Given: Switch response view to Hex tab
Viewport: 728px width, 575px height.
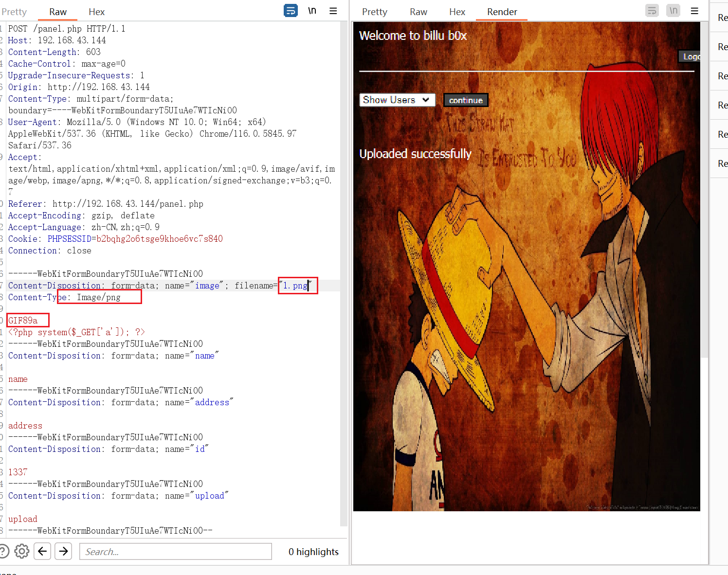Looking at the screenshot, I should pyautogui.click(x=457, y=12).
